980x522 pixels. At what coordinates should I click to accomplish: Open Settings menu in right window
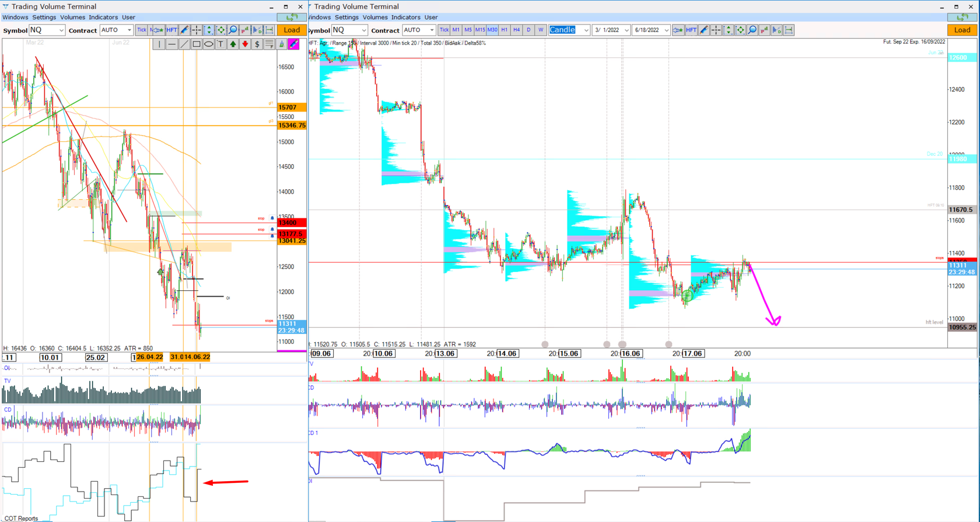(x=347, y=18)
